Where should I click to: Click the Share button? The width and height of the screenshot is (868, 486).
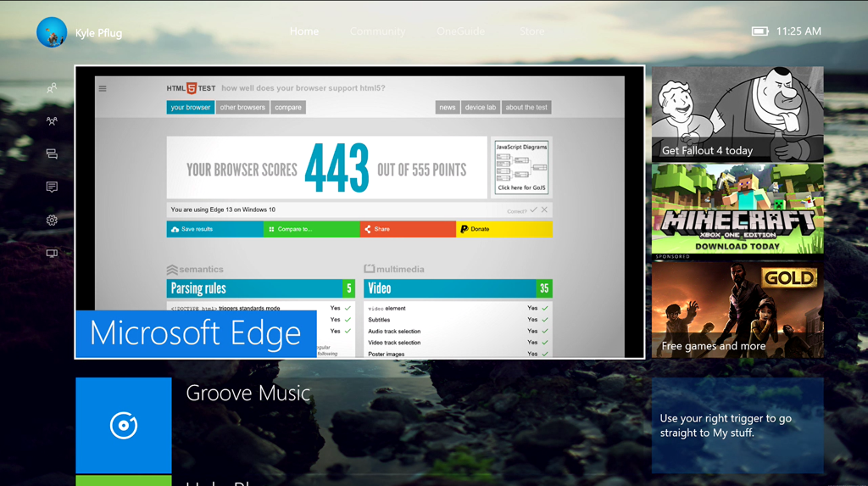[x=408, y=229]
